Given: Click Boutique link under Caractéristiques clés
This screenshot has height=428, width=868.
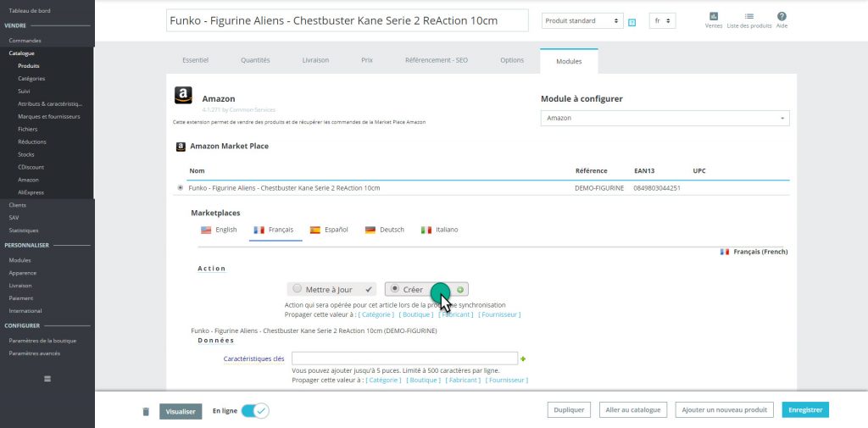Looking at the screenshot, I should tap(424, 380).
